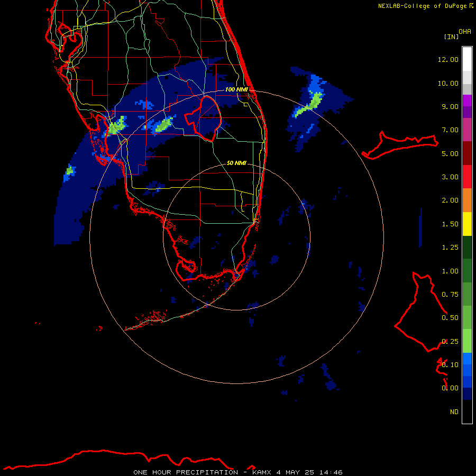Click the 3.00 legend value
The width and height of the screenshot is (476, 476).
450,177
